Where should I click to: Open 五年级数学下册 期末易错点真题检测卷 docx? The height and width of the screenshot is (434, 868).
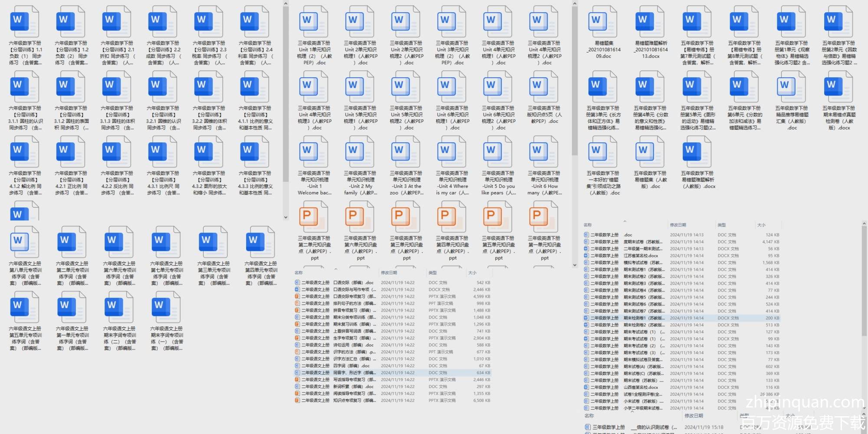coord(838,87)
